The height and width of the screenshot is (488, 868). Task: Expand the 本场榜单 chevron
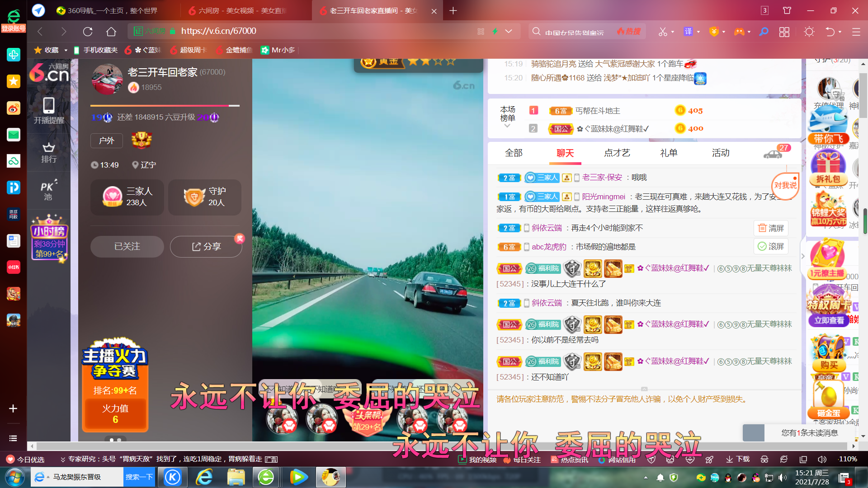(x=507, y=126)
